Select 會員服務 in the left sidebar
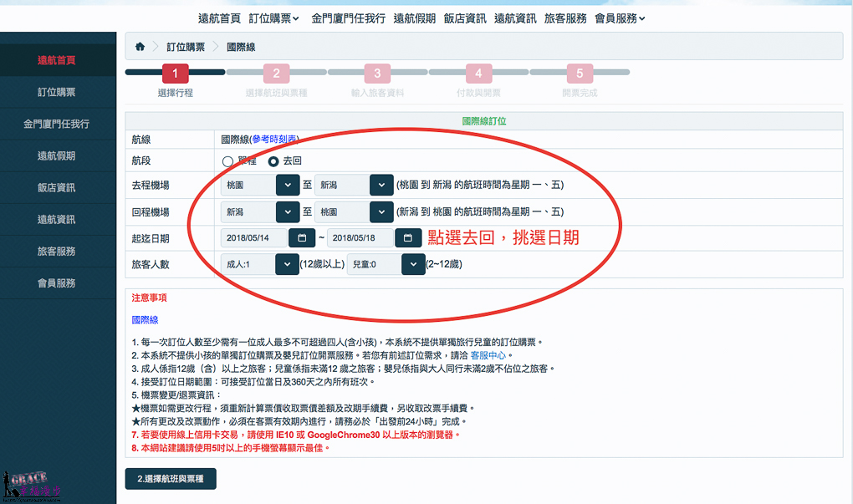The width and height of the screenshot is (853, 504). (x=57, y=283)
